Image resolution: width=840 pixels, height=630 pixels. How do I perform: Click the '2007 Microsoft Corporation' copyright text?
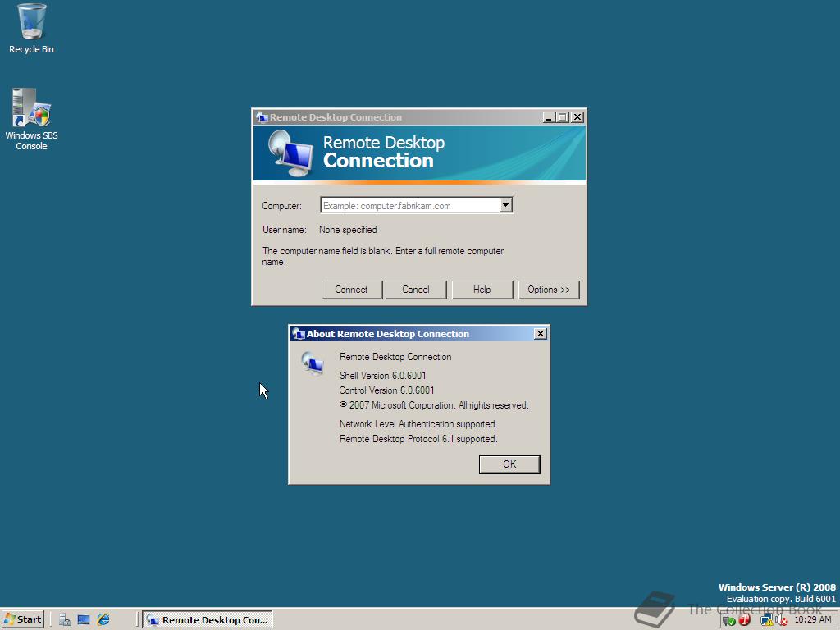coord(435,405)
